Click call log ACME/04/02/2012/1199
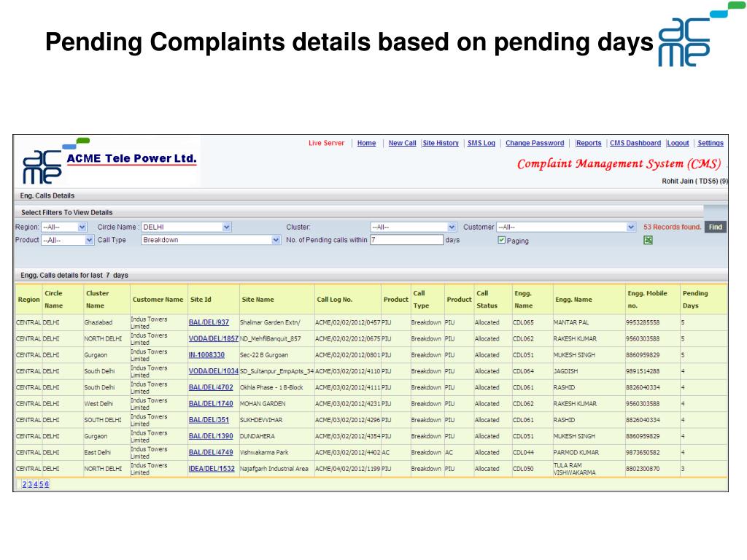 [347, 469]
